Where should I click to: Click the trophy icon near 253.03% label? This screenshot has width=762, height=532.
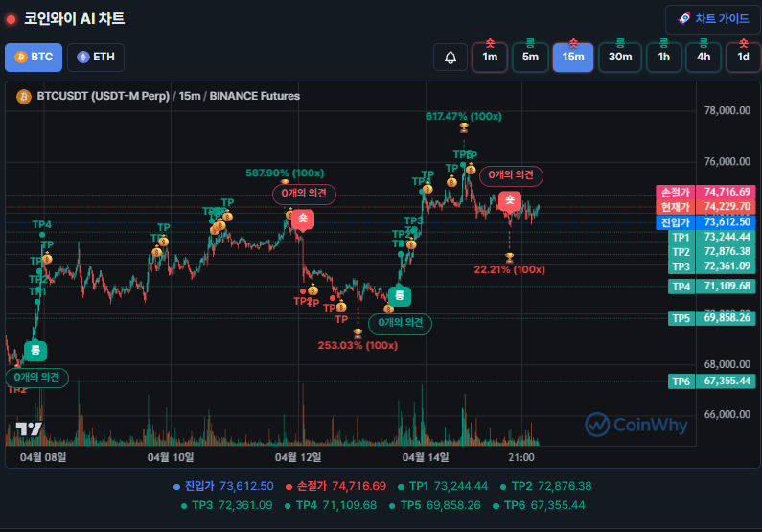[x=357, y=333]
